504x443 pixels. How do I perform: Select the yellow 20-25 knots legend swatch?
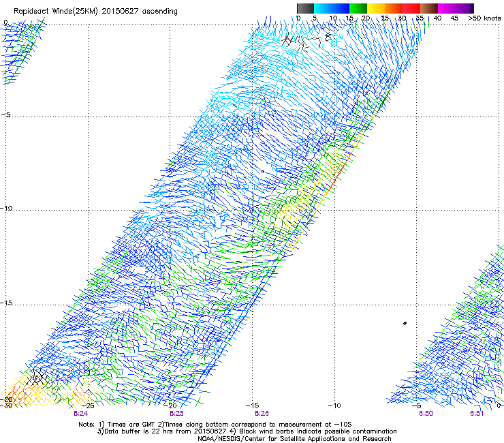376,8
